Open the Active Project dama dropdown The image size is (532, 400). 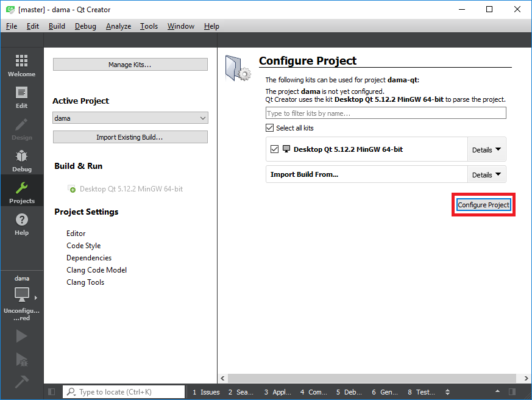pos(130,118)
